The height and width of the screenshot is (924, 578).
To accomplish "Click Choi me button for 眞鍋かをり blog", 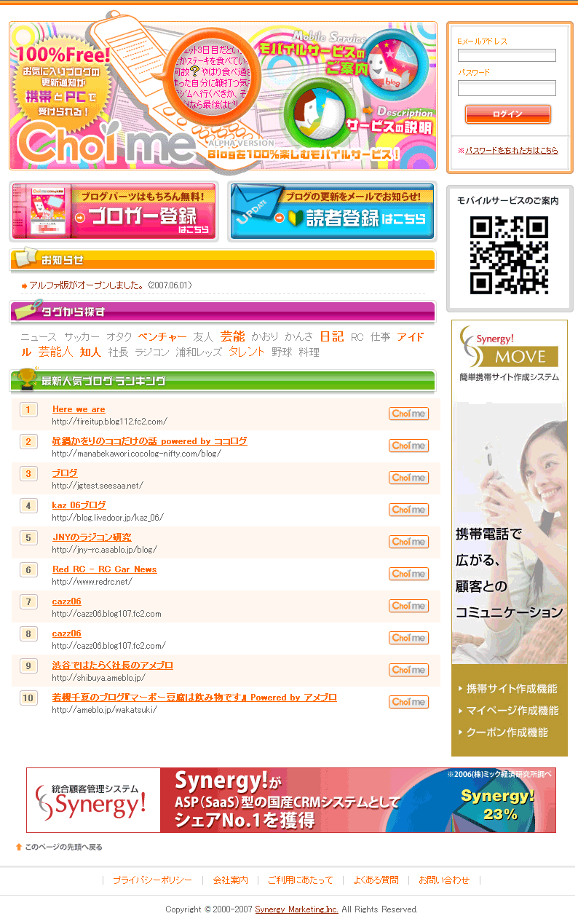I will [x=408, y=446].
